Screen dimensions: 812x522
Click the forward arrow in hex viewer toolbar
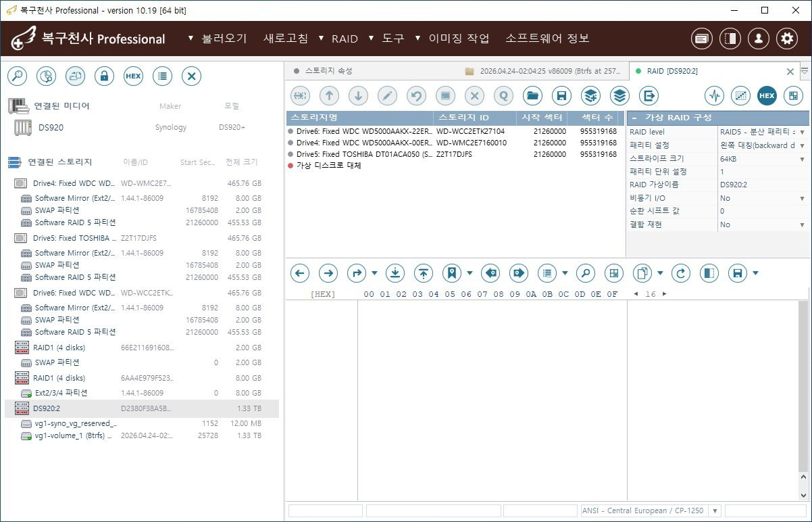(x=328, y=273)
